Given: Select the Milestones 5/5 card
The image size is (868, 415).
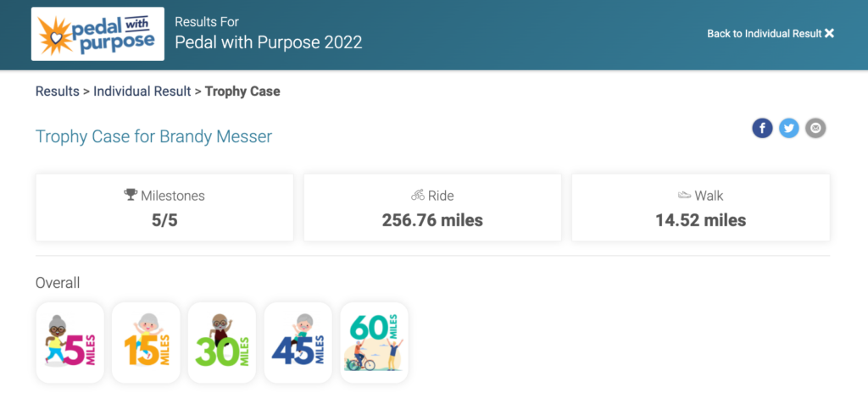Looking at the screenshot, I should pyautogui.click(x=164, y=207).
